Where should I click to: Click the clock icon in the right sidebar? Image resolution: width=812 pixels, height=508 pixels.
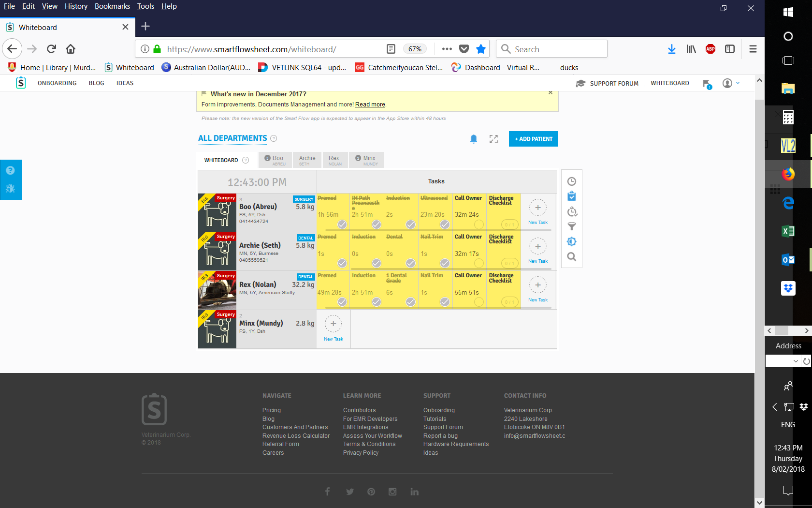(571, 181)
